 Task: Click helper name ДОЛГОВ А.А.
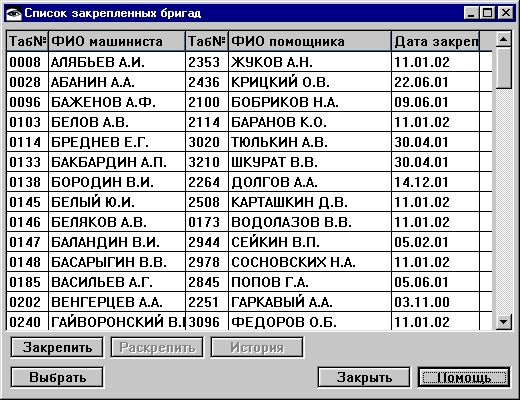pyautogui.click(x=274, y=182)
